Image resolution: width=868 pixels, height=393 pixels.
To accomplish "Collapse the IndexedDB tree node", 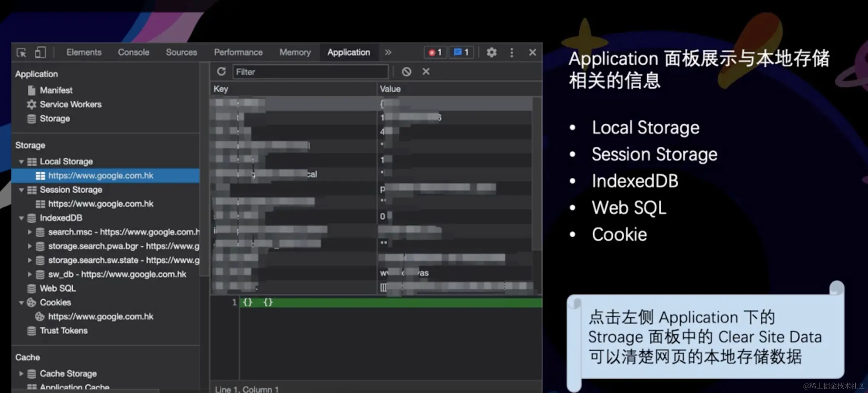I will pyautogui.click(x=22, y=218).
